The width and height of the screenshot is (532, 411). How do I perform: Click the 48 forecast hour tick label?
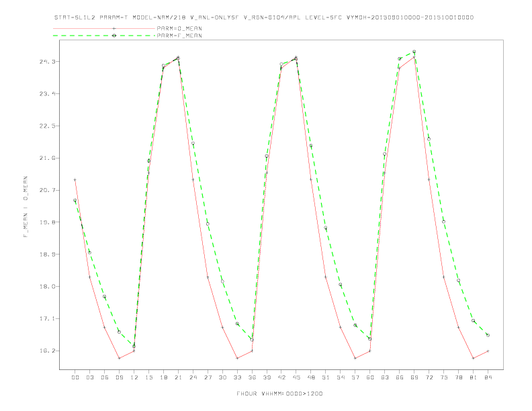311,377
